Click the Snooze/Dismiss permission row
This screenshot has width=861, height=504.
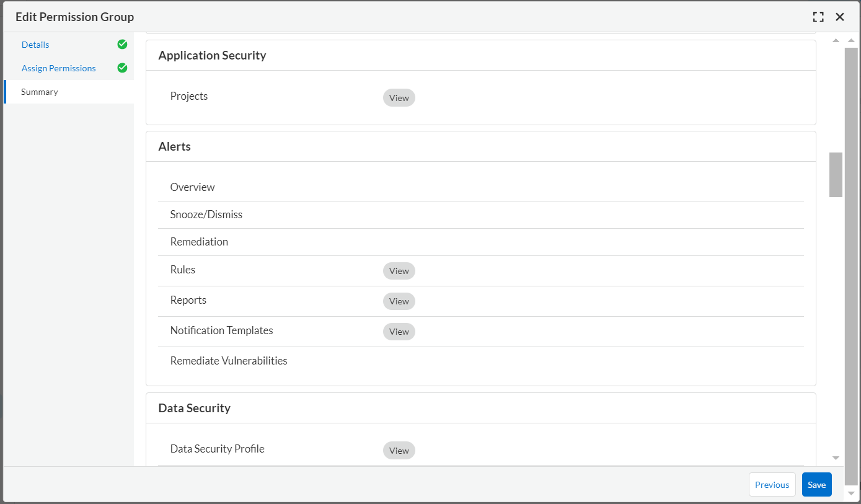pyautogui.click(x=206, y=214)
